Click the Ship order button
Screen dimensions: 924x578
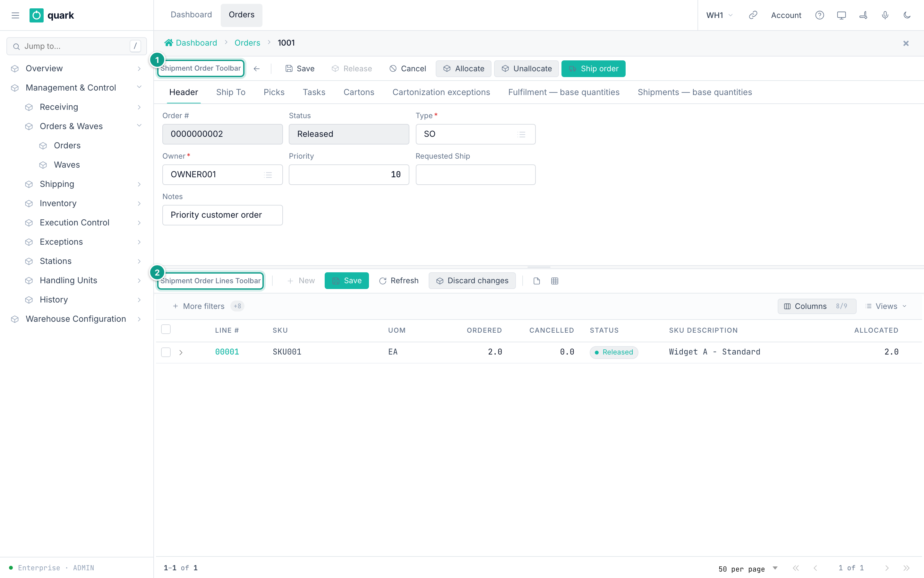[593, 69]
